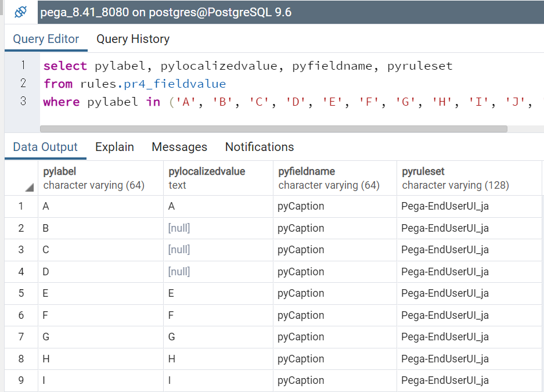Select result row number 7
Screen dimensions: 544x392
coord(21,337)
